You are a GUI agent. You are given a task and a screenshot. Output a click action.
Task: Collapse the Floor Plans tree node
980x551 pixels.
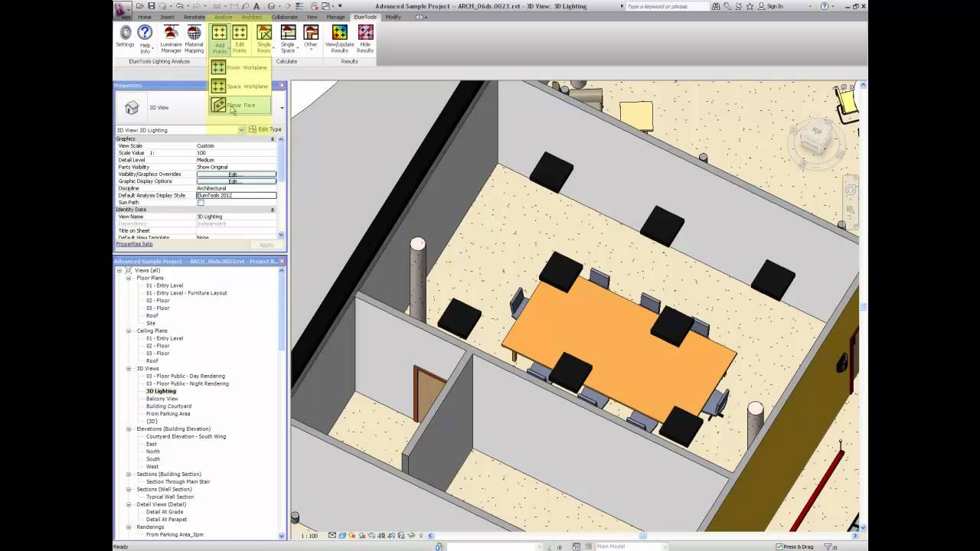[129, 278]
